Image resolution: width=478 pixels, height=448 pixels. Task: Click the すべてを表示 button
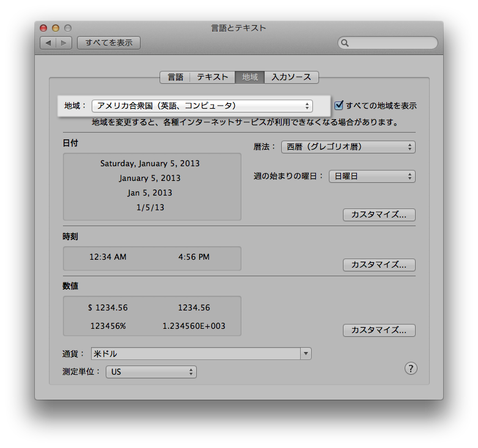(109, 43)
